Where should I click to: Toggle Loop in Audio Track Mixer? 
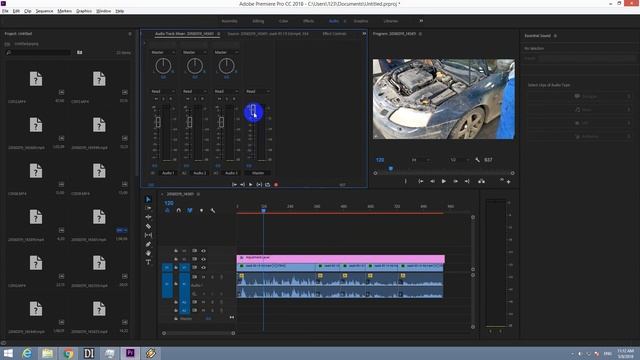267,185
